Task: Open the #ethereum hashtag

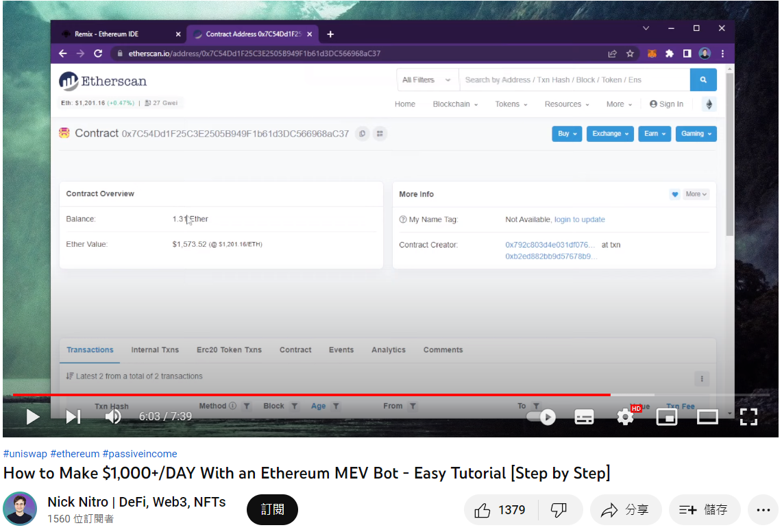Action: coord(75,454)
